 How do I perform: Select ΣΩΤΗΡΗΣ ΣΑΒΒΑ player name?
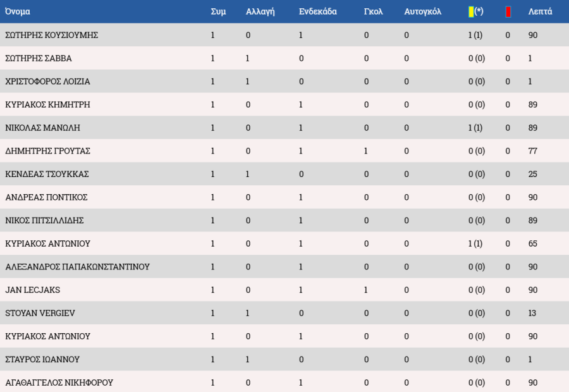click(x=38, y=58)
